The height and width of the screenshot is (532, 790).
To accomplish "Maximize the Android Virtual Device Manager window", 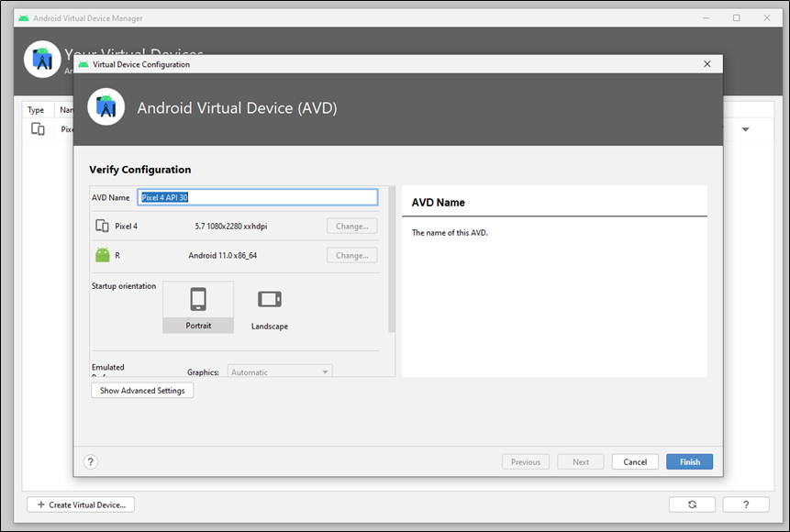I will 736,17.
